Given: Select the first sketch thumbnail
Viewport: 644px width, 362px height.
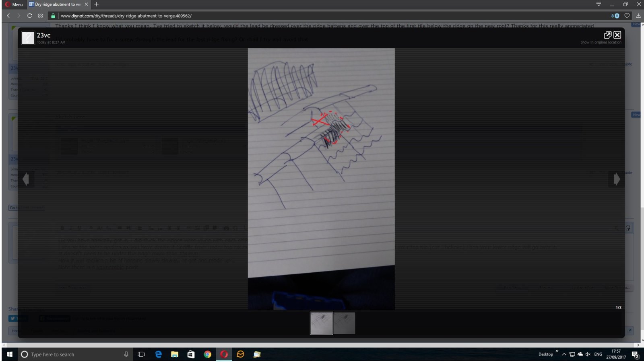Looking at the screenshot, I should coord(321,323).
